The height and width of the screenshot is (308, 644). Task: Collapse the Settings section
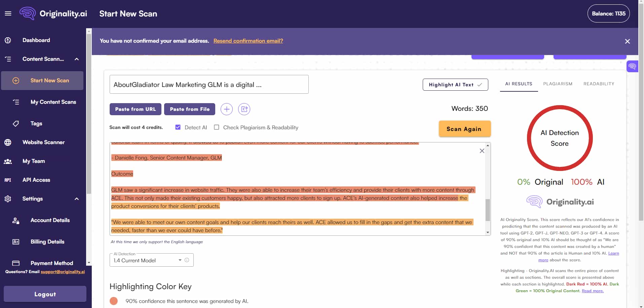[76, 199]
